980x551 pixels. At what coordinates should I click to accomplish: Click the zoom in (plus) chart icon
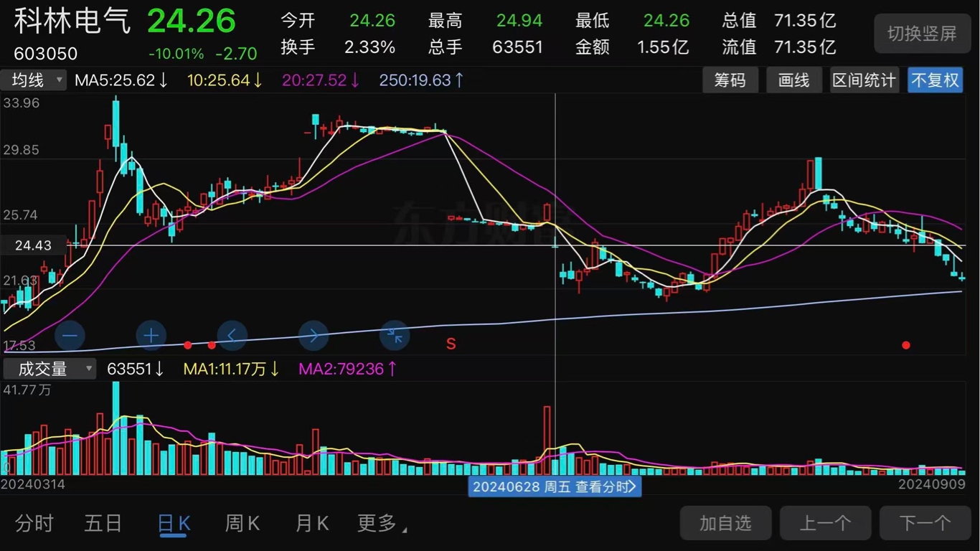click(151, 335)
